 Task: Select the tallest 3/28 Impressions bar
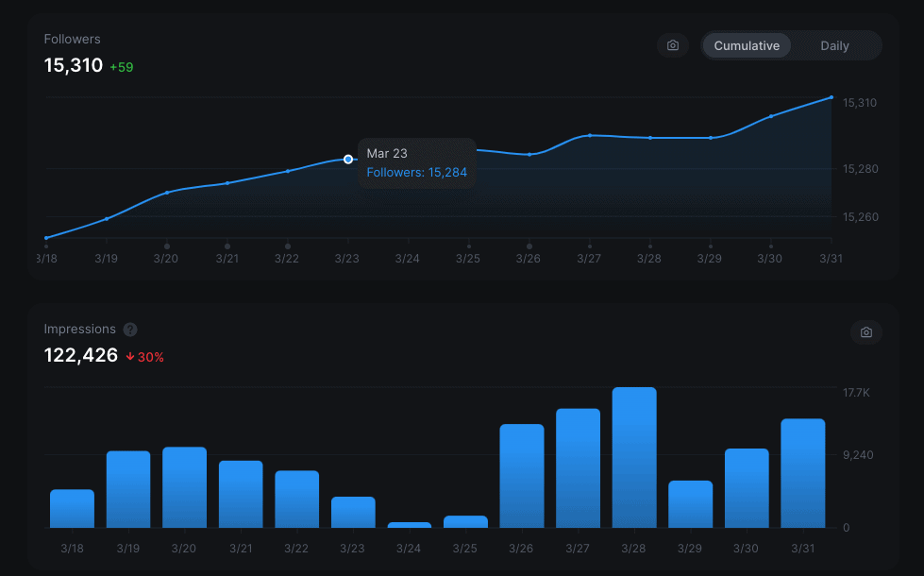pos(634,458)
